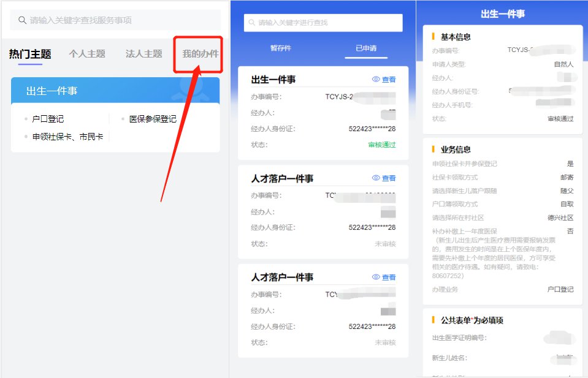This screenshot has height=378, width=588.
Task: Select the 个人主题 tab
Action: 87,54
